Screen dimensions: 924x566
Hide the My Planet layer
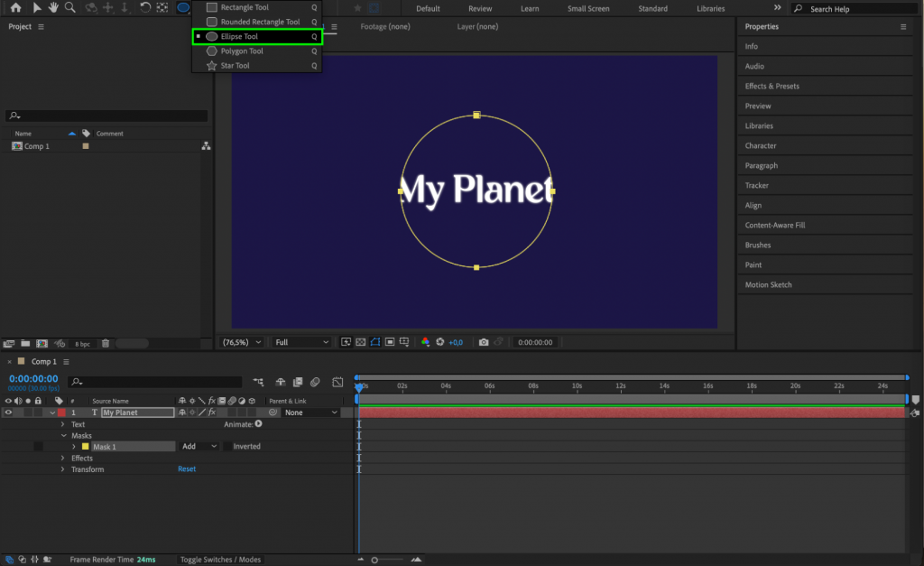point(8,412)
